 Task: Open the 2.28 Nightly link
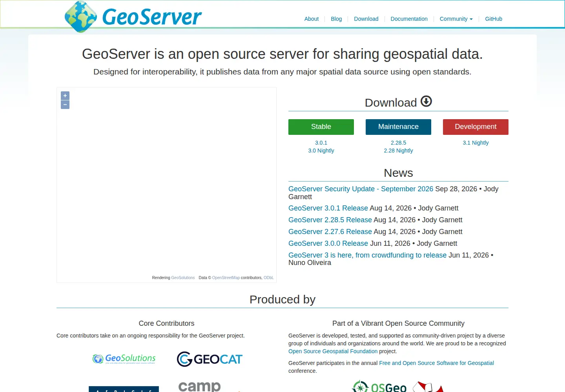pos(398,151)
